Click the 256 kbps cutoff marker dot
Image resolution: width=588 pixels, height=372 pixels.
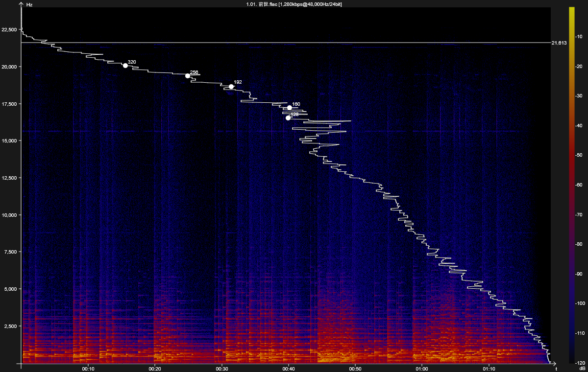(x=188, y=76)
